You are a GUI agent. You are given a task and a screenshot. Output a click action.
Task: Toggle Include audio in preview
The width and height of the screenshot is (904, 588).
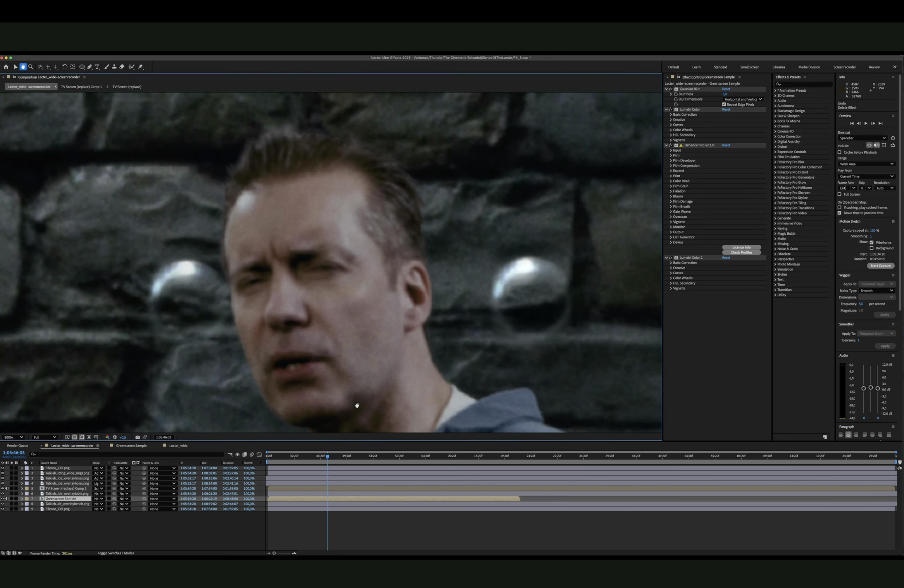[876, 145]
